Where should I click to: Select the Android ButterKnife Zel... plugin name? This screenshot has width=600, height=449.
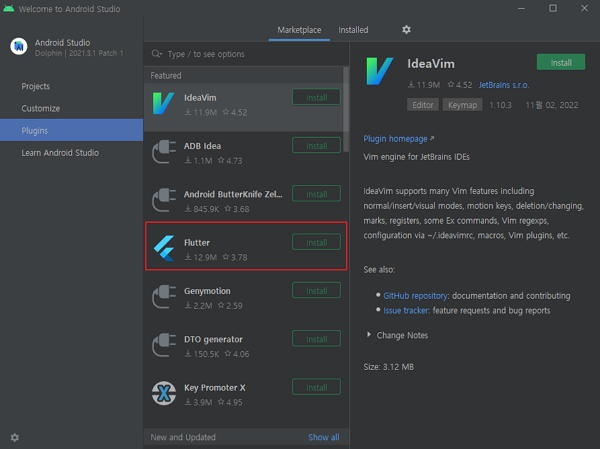(233, 194)
